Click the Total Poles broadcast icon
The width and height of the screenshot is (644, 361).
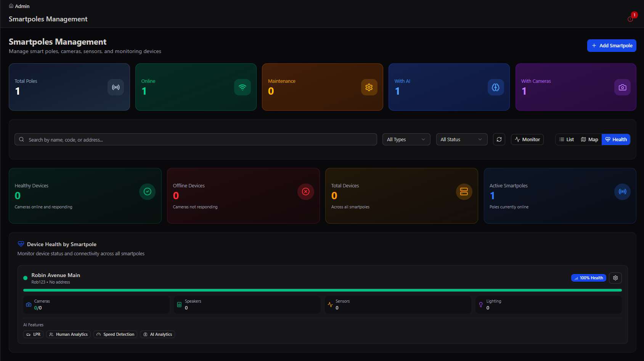click(116, 87)
